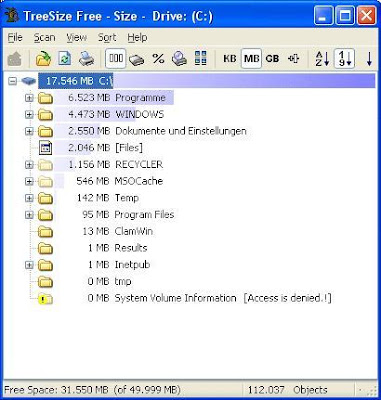This screenshot has width=381, height=400.
Task: Click the cluster grid icon in toolbar
Action: [201, 58]
